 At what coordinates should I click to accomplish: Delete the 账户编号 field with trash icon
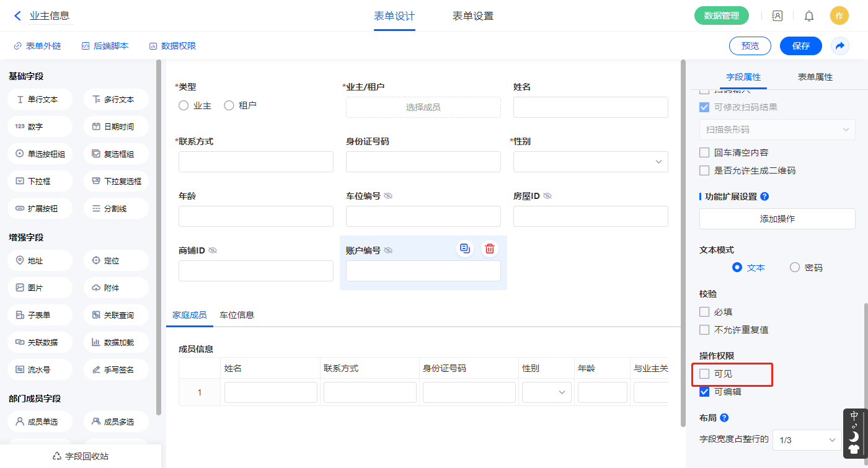[490, 249]
